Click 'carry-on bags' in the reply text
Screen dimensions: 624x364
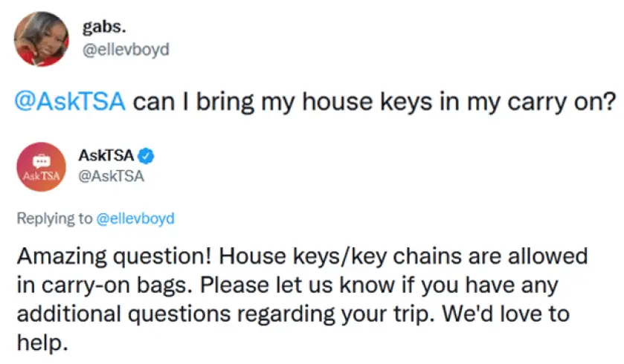(116, 285)
